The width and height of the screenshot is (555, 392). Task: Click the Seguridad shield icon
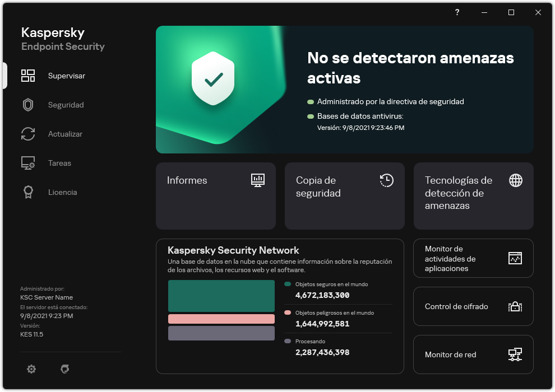point(28,105)
